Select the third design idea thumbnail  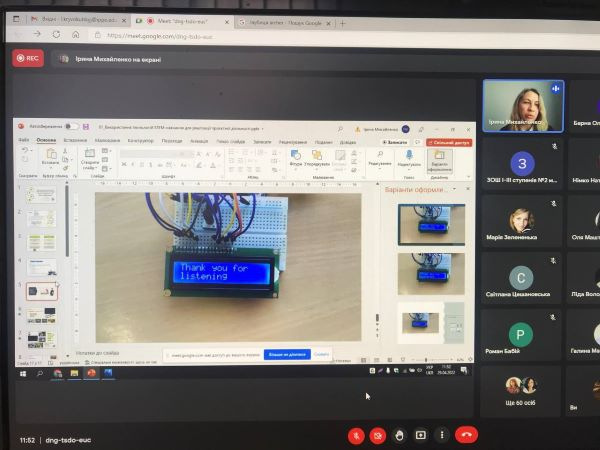(431, 323)
